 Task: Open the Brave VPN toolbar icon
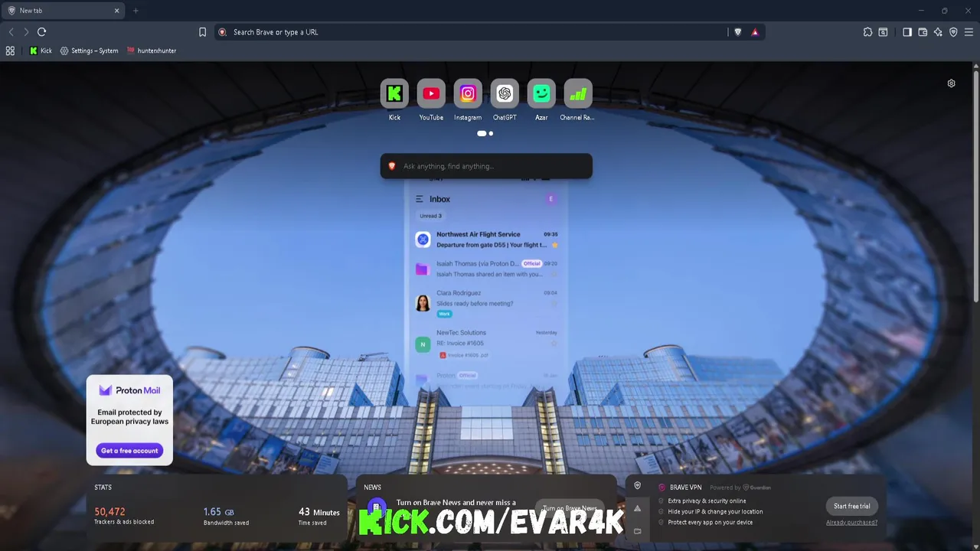[953, 32]
